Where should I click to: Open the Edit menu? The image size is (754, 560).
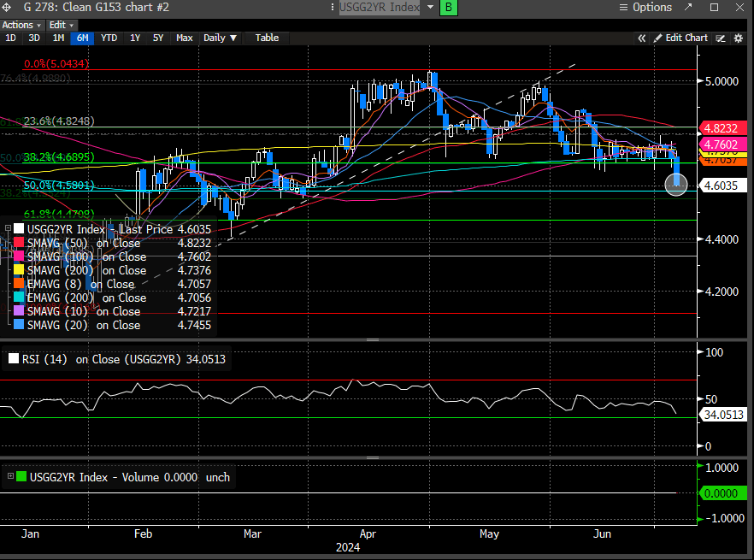(x=61, y=25)
